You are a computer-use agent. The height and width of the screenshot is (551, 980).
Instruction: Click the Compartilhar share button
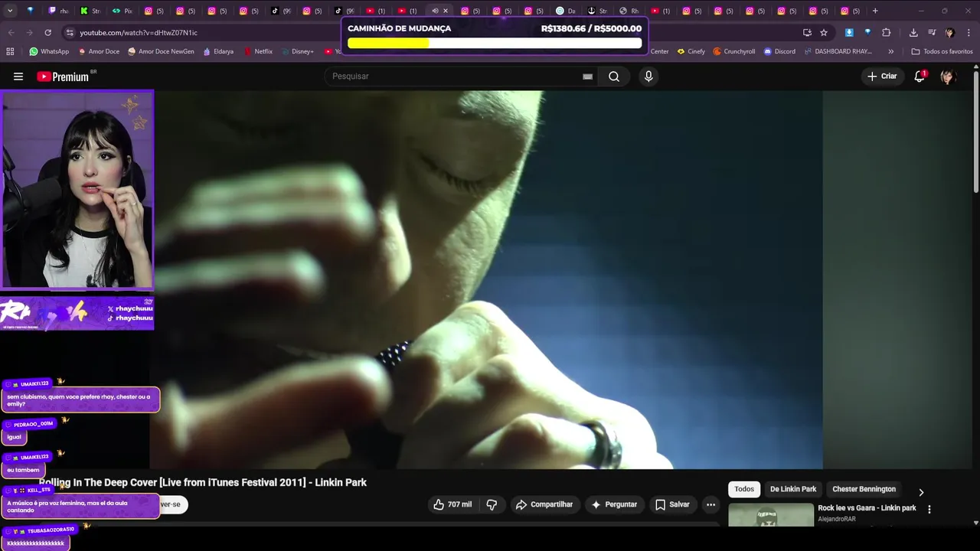coord(544,504)
